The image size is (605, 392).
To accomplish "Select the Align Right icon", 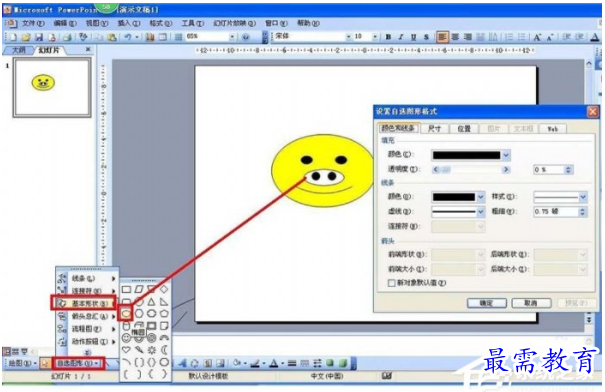I will coord(468,37).
